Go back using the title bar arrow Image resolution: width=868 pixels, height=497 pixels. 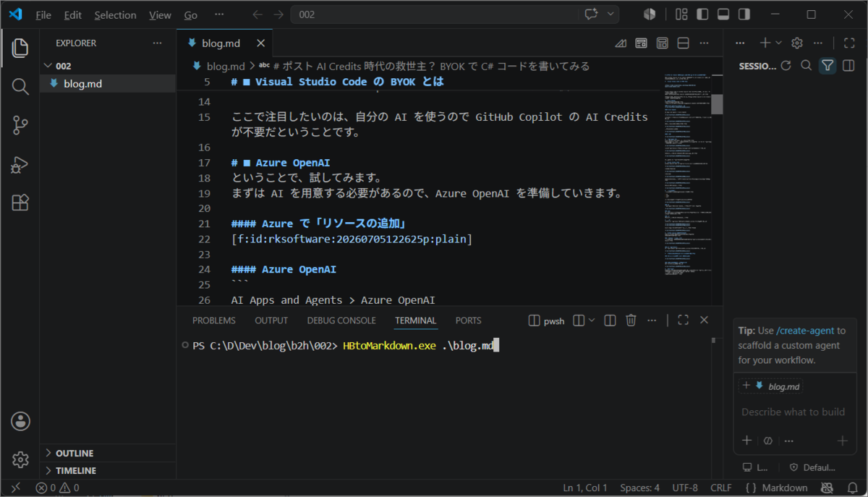[x=258, y=14]
